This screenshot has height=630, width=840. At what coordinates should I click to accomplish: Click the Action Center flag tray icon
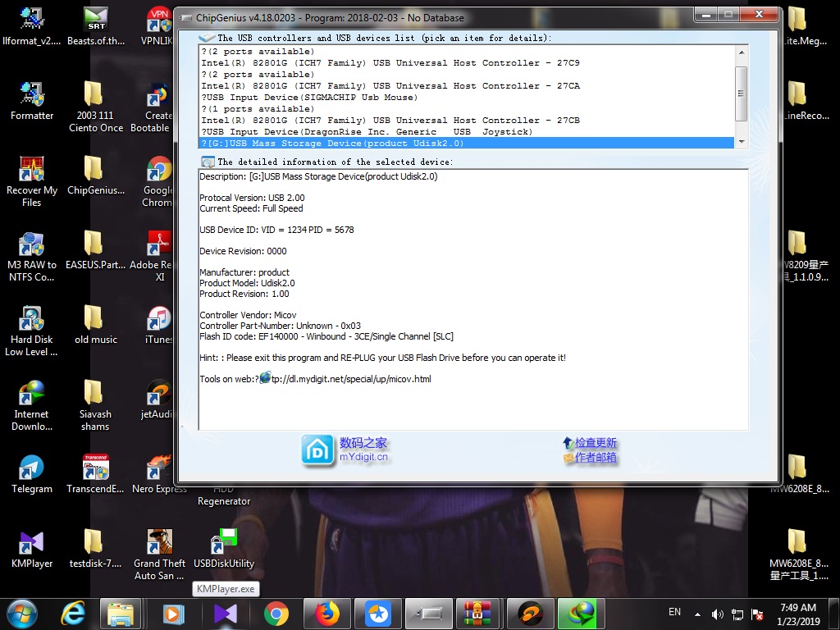[757, 614]
